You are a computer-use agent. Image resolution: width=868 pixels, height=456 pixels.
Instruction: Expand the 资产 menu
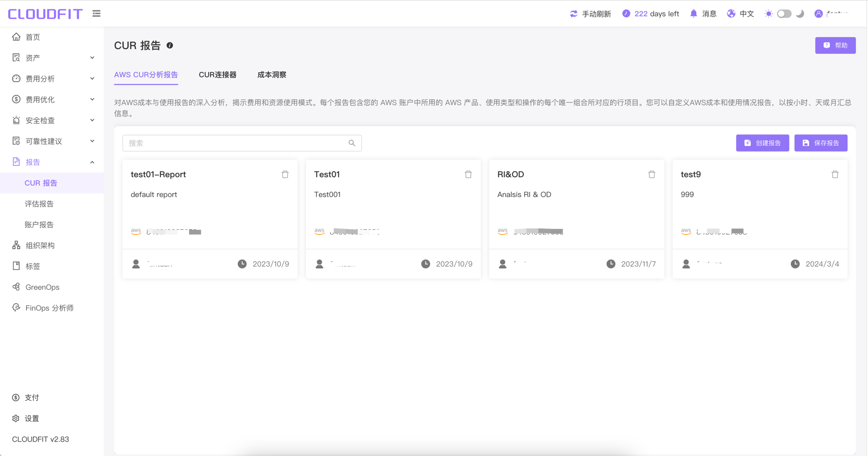[x=52, y=57]
